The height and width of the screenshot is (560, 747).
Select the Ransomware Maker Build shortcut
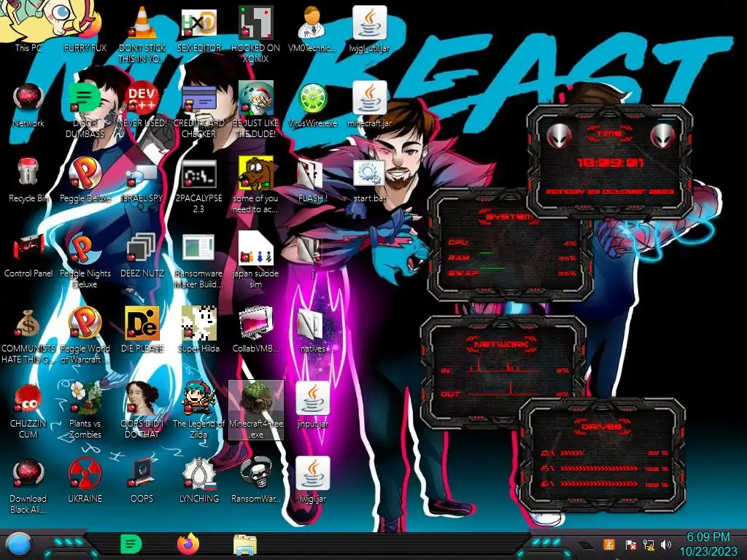coord(198,261)
